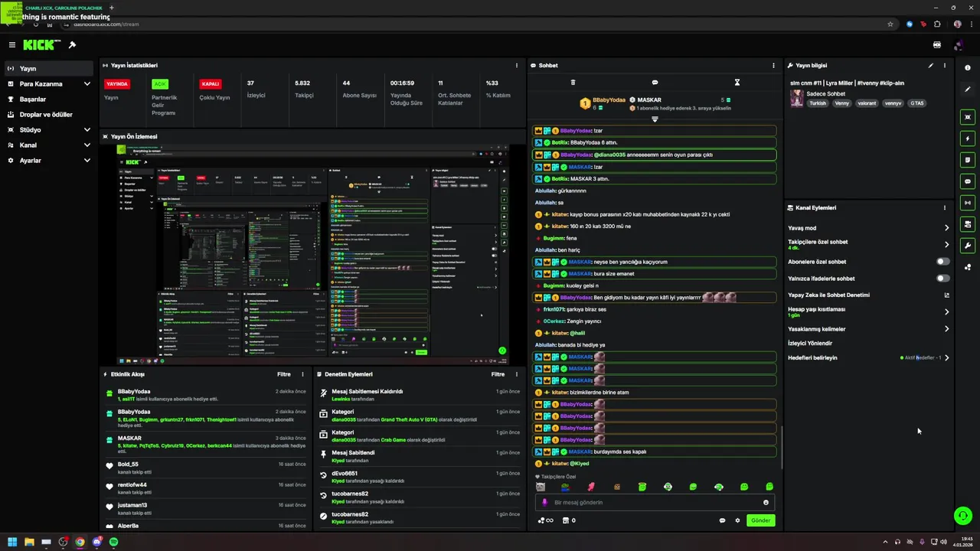Click the GTA5 tag chip

click(916, 103)
